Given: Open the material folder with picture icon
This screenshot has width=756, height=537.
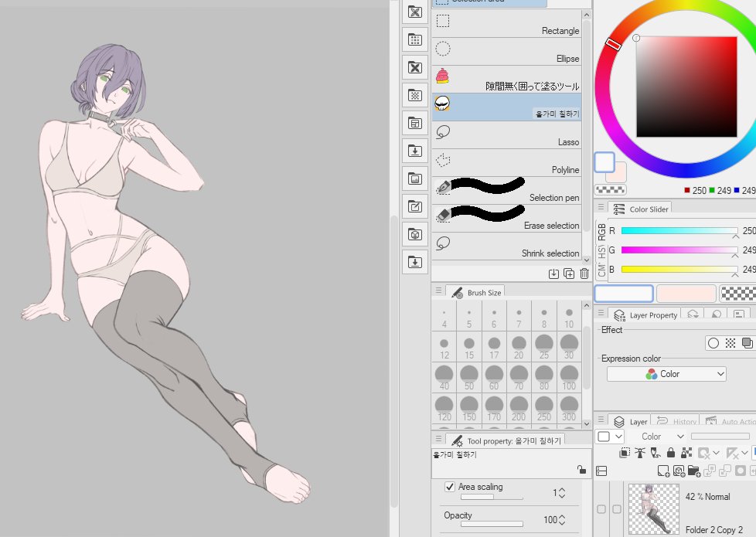Looking at the screenshot, I should (x=415, y=178).
